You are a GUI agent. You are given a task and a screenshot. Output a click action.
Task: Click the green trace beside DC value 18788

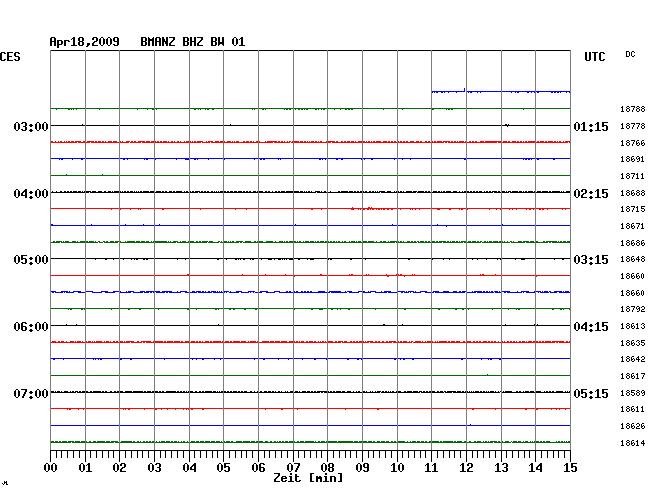coord(310,109)
